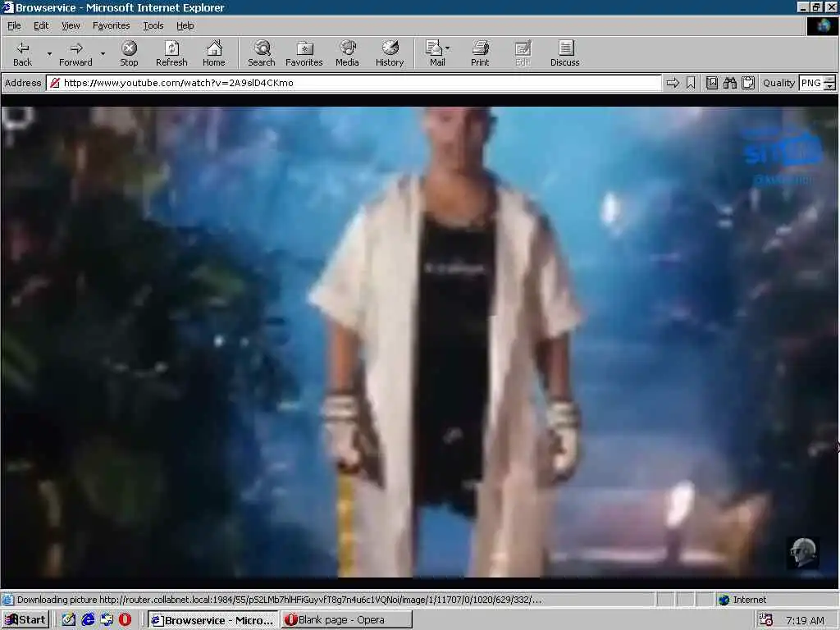The image size is (840, 630).
Task: Open the Help menu
Action: [185, 25]
